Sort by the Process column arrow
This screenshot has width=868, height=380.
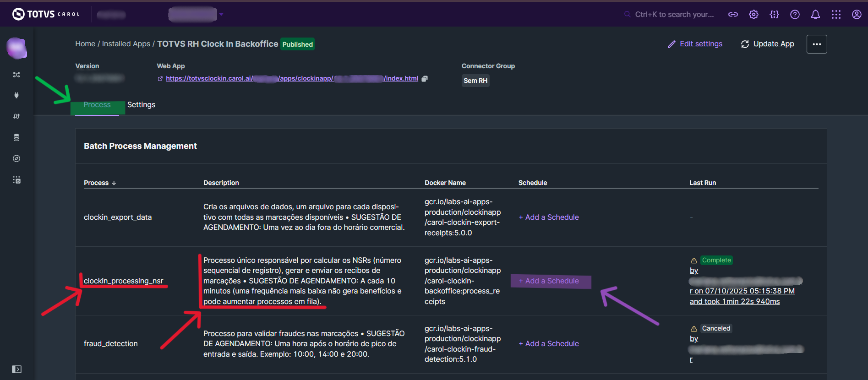point(114,183)
